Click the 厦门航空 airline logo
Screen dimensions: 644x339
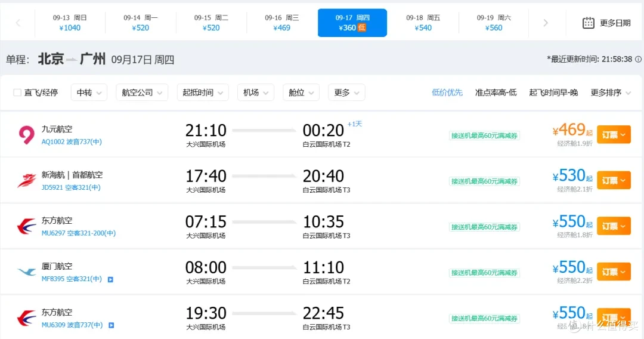(27, 272)
